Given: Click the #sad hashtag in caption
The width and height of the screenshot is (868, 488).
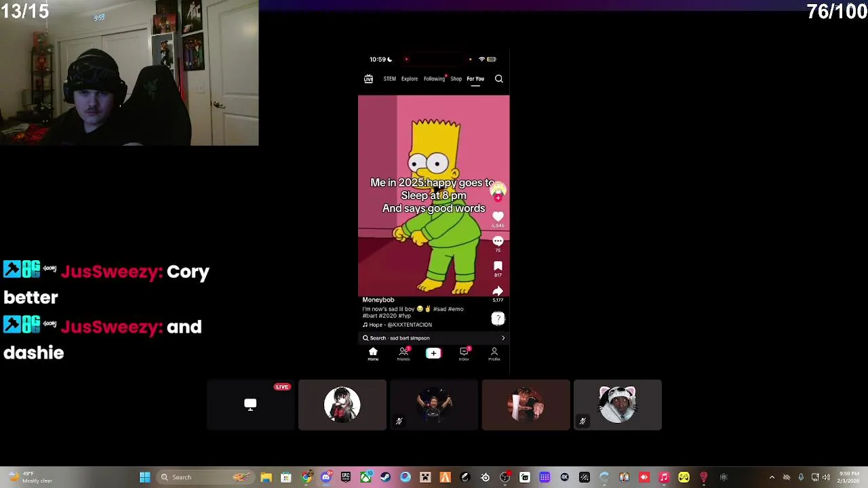Looking at the screenshot, I should [439, 309].
